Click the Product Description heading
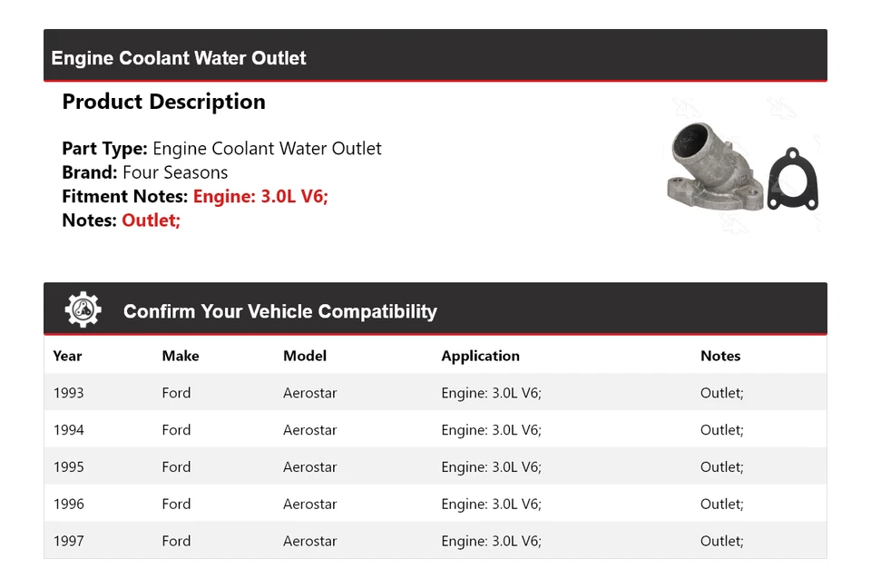Screen dimensions: 871x588 (163, 102)
